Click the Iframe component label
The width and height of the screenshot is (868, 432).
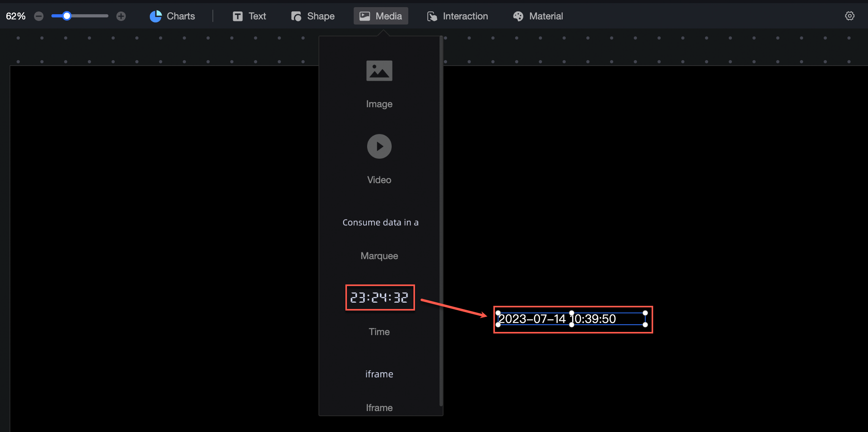coord(379,407)
